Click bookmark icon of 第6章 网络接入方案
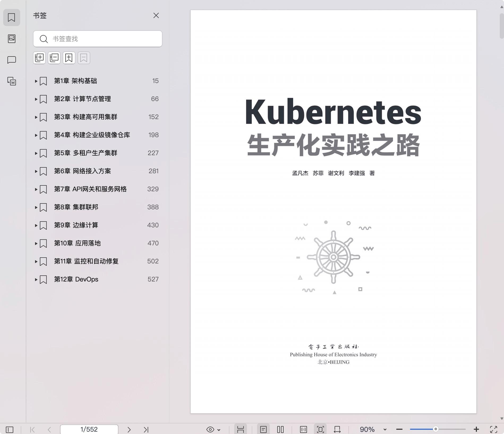504x434 pixels. pos(43,171)
